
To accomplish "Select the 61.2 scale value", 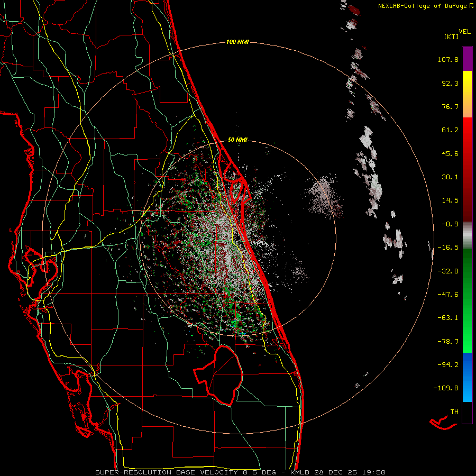I will [x=450, y=130].
